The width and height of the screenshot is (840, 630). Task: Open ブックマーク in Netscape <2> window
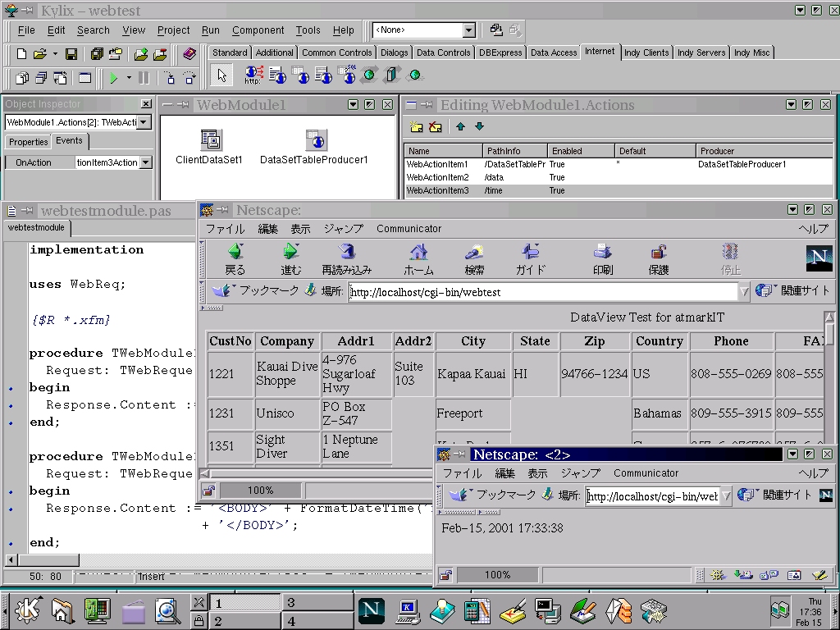[492, 495]
